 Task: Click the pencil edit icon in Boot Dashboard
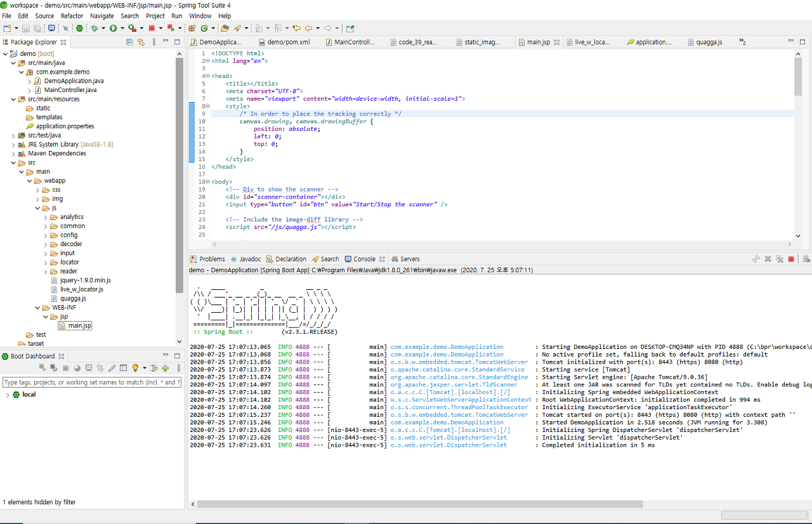point(112,368)
